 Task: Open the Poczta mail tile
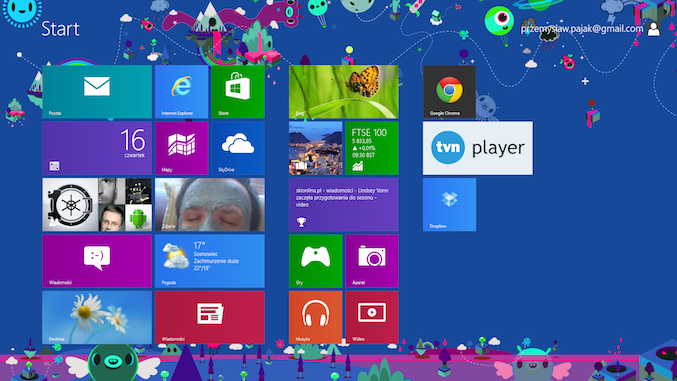coord(97,92)
